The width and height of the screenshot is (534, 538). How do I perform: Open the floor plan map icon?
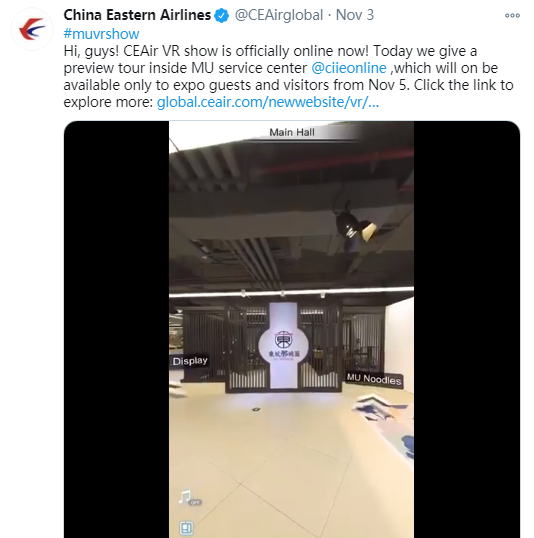pyautogui.click(x=186, y=527)
